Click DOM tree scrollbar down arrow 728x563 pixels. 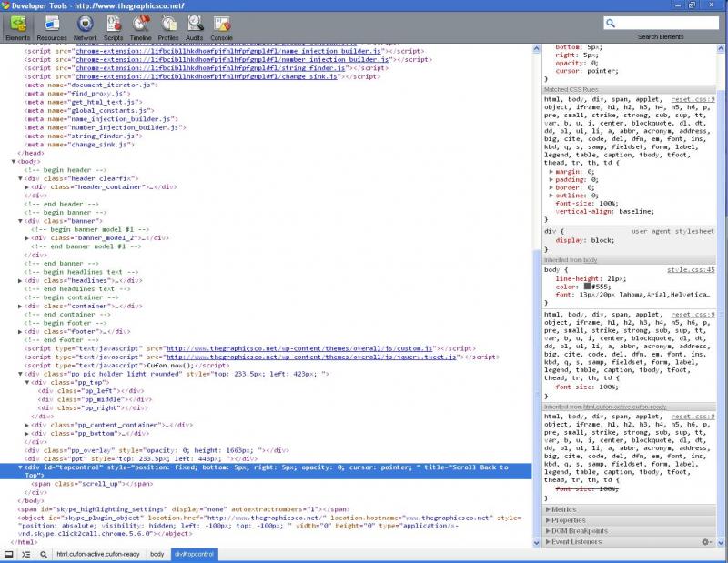click(x=537, y=543)
